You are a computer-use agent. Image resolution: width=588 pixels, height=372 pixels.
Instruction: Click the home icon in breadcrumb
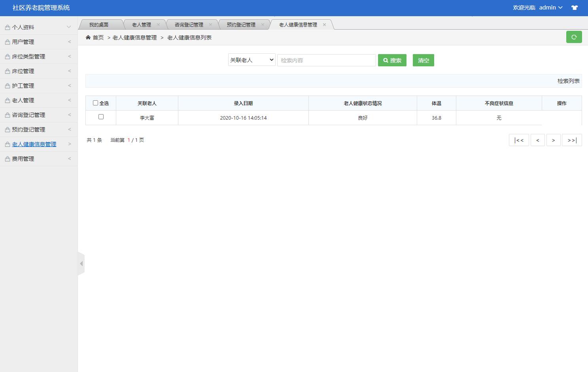(88, 37)
